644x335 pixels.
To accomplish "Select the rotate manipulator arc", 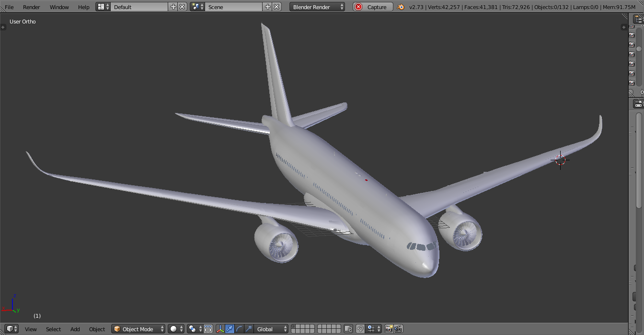I will pyautogui.click(x=239, y=329).
